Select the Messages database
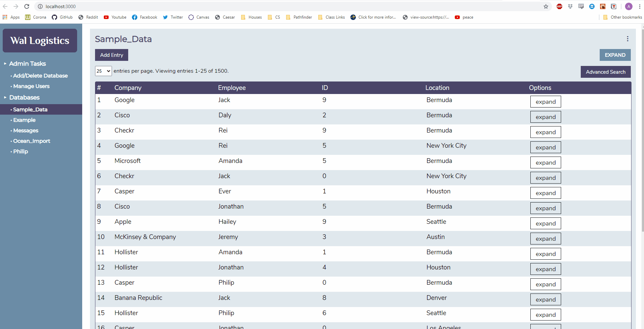644x329 pixels. (x=26, y=131)
